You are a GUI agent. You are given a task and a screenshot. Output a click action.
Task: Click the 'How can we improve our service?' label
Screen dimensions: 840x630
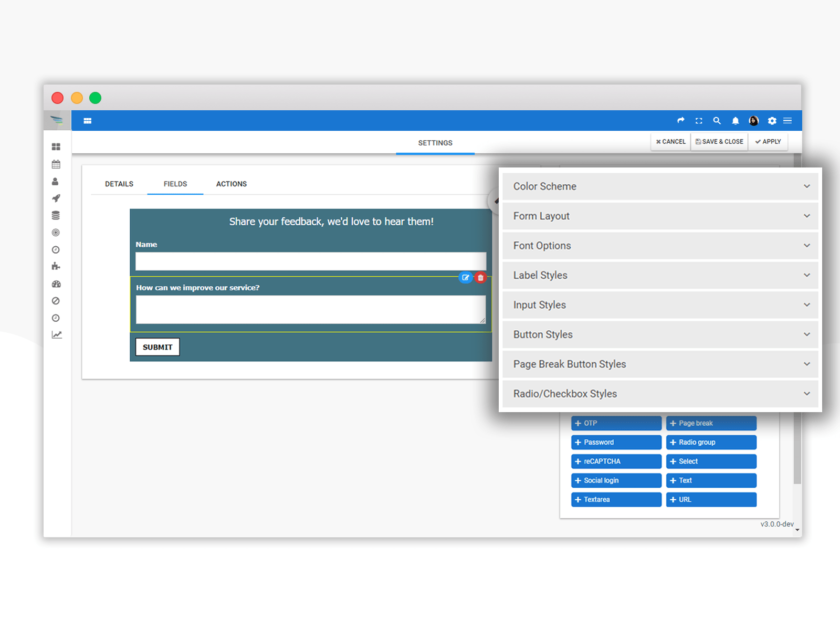[x=198, y=288]
